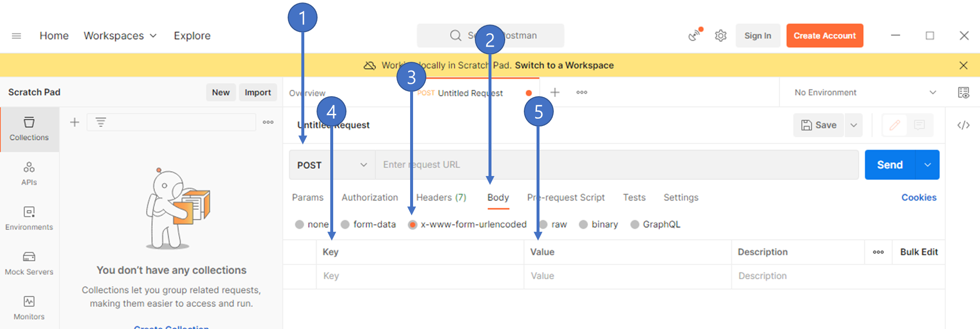Switch to the Settings tab
980x329 pixels.
(681, 197)
